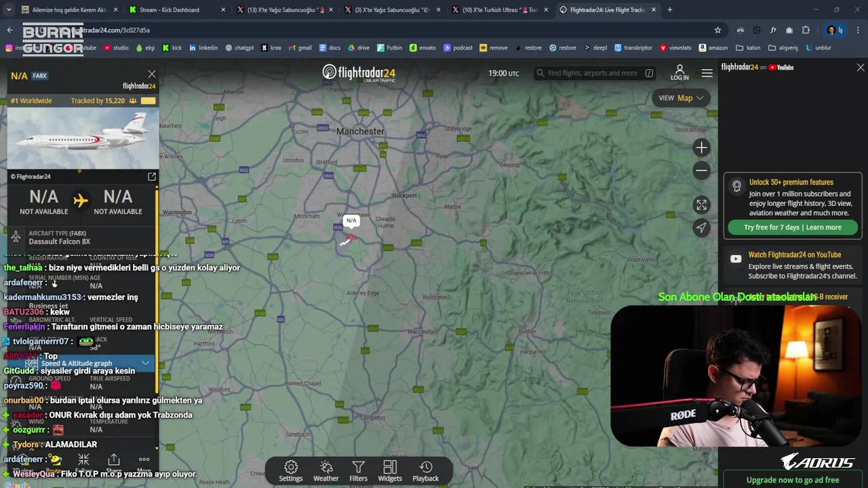Screen dimensions: 868x488
Task: Open the Filters funnel tool
Action: 358,471
